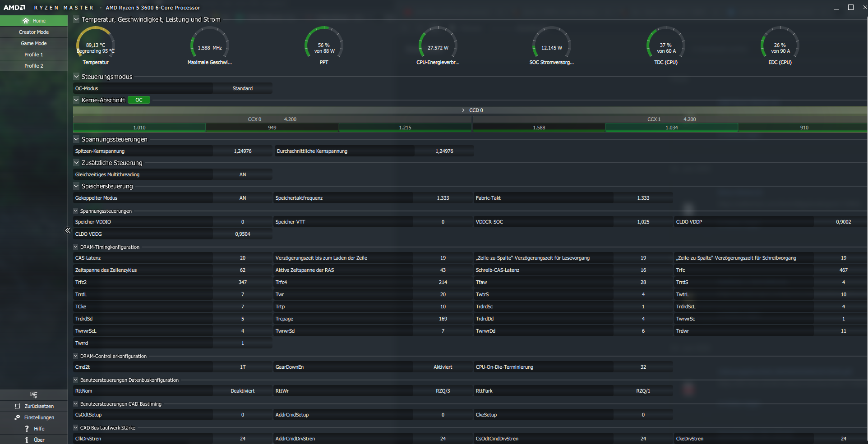The height and width of the screenshot is (444, 868).
Task: Click the reset icon beside Zurücksetzen
Action: (x=18, y=406)
